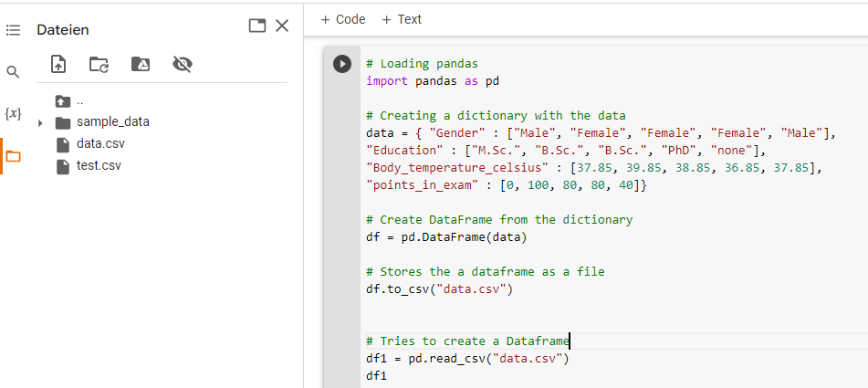
Task: Click the '# Creating a dictionary' comment
Action: (x=496, y=116)
